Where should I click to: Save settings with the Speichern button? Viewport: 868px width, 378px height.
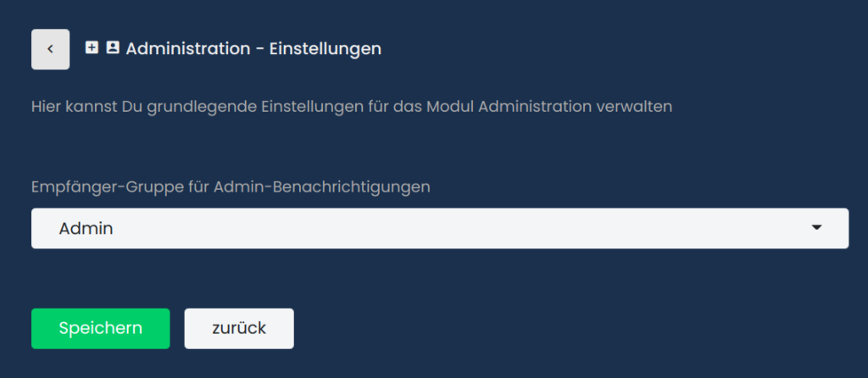click(100, 329)
